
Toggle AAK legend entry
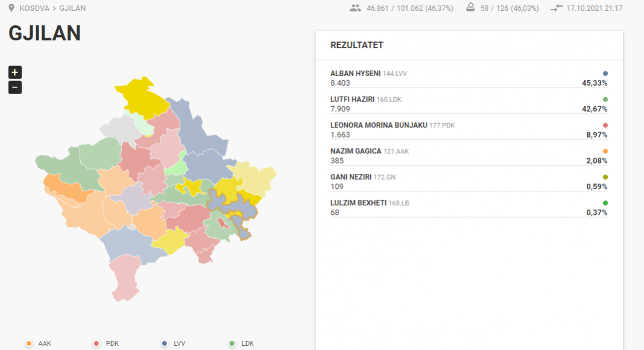38,343
